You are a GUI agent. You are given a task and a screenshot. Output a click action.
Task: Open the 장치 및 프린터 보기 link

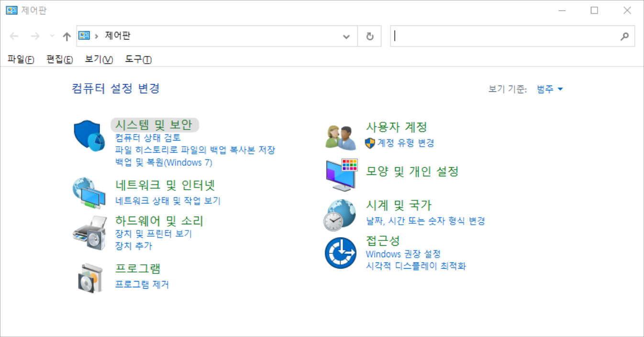[x=154, y=234]
